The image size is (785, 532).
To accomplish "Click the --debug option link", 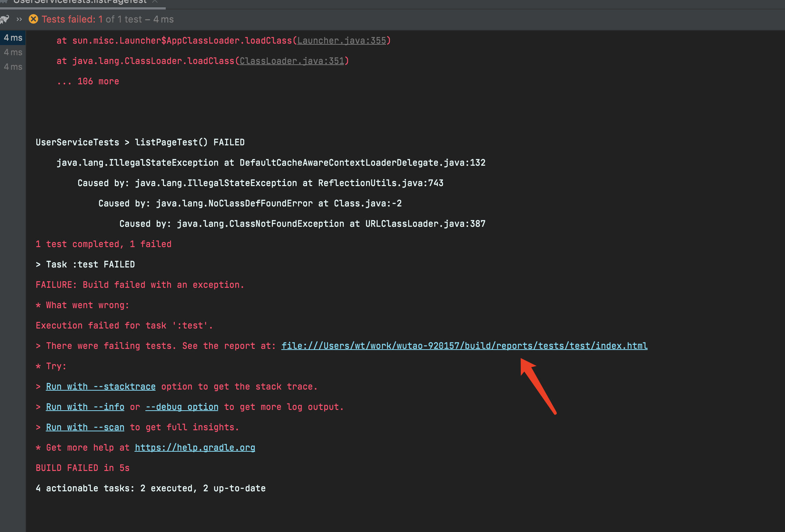I will (182, 407).
